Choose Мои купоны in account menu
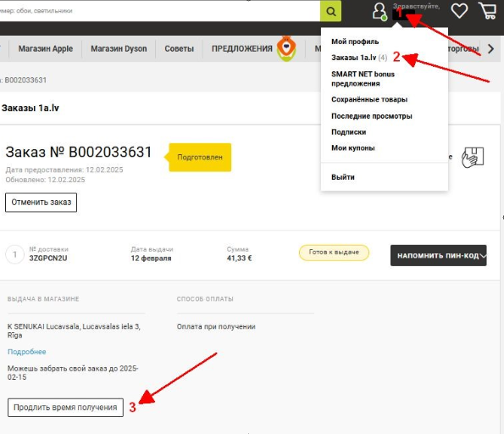Viewport: 504px width, 434px height. [353, 148]
